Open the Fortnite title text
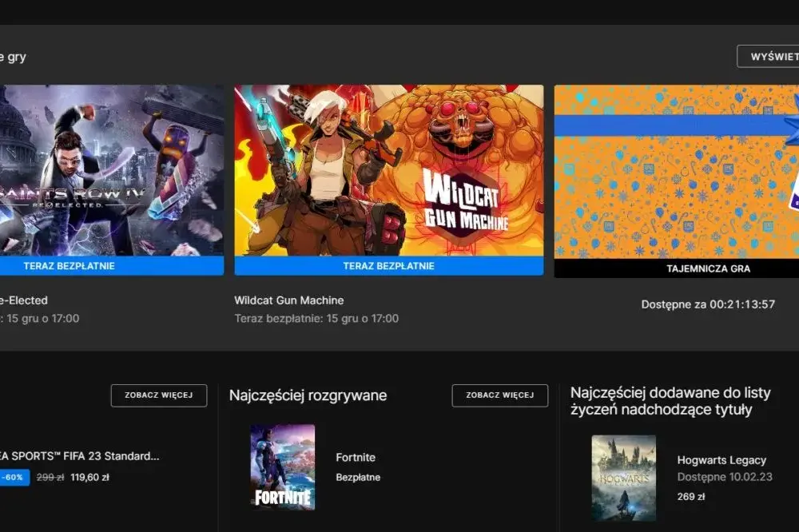The width and height of the screenshot is (799, 532). point(356,458)
